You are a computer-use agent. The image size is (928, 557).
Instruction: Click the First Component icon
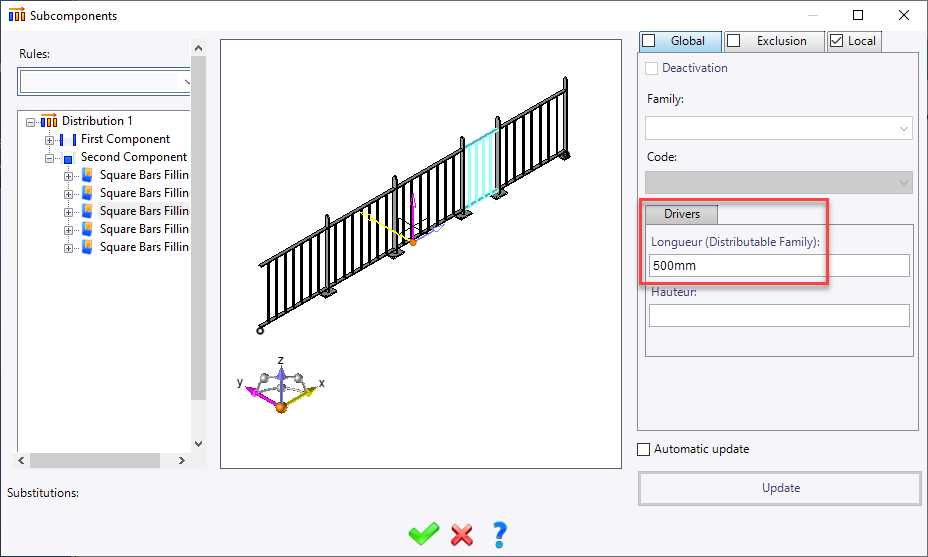pyautogui.click(x=68, y=139)
